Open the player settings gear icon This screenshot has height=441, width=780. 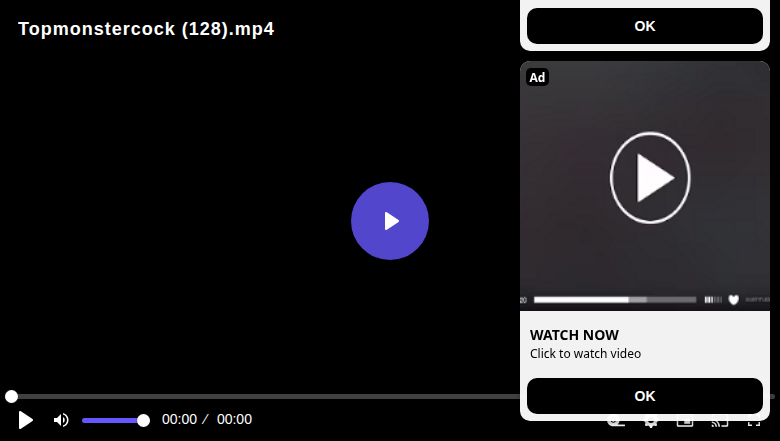tap(651, 423)
